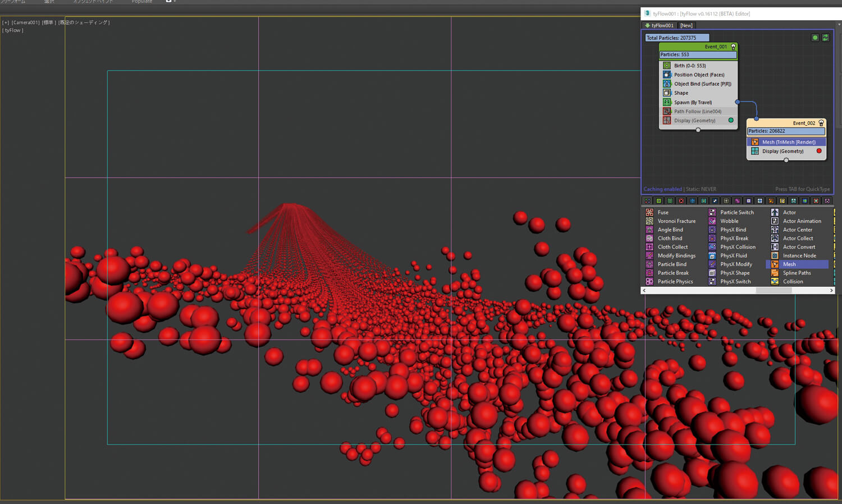Open the [既定のシェーディング] shading menu
Viewport: 842px width, 504px height.
coord(84,22)
